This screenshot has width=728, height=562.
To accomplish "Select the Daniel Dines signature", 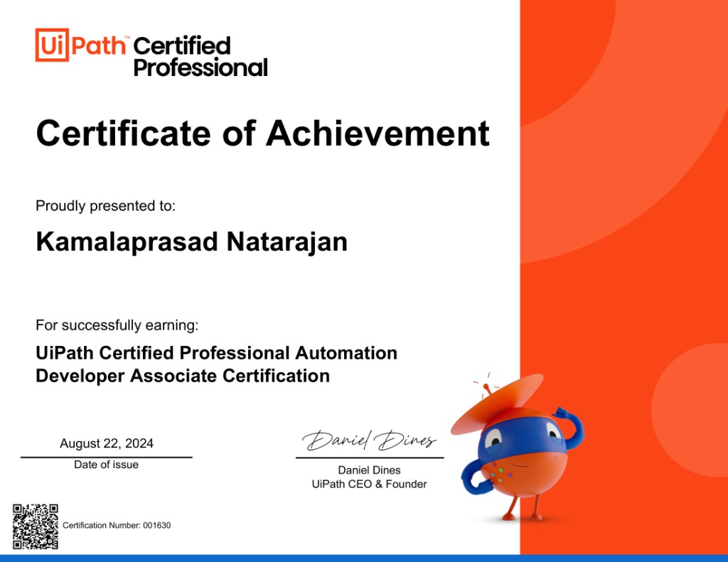I will (370, 441).
